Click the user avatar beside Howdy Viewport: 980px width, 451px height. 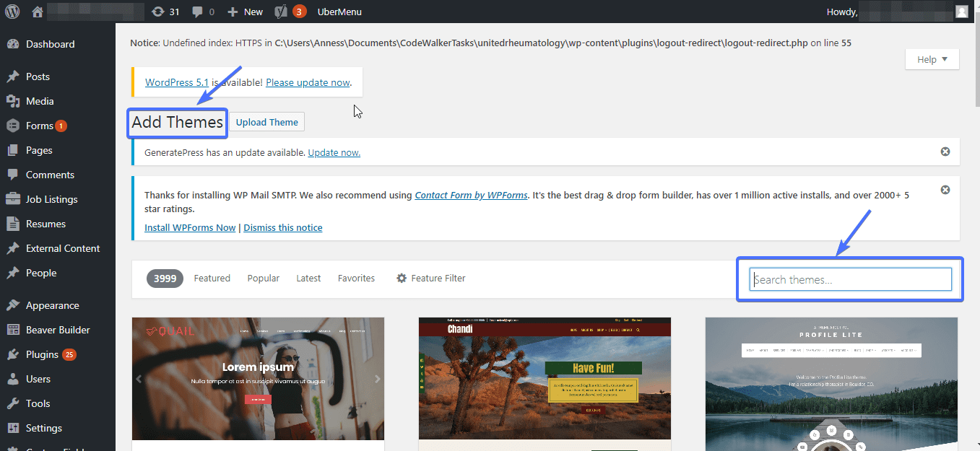pos(961,12)
